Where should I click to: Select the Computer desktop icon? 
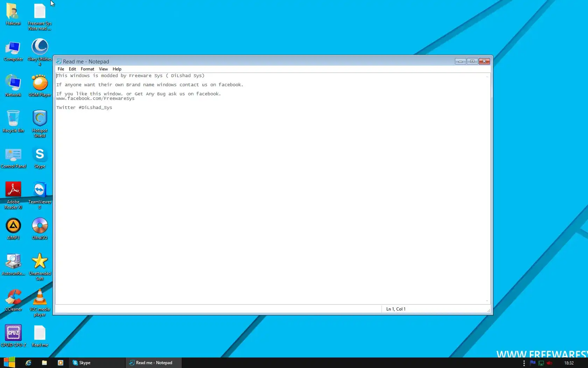[x=13, y=51]
